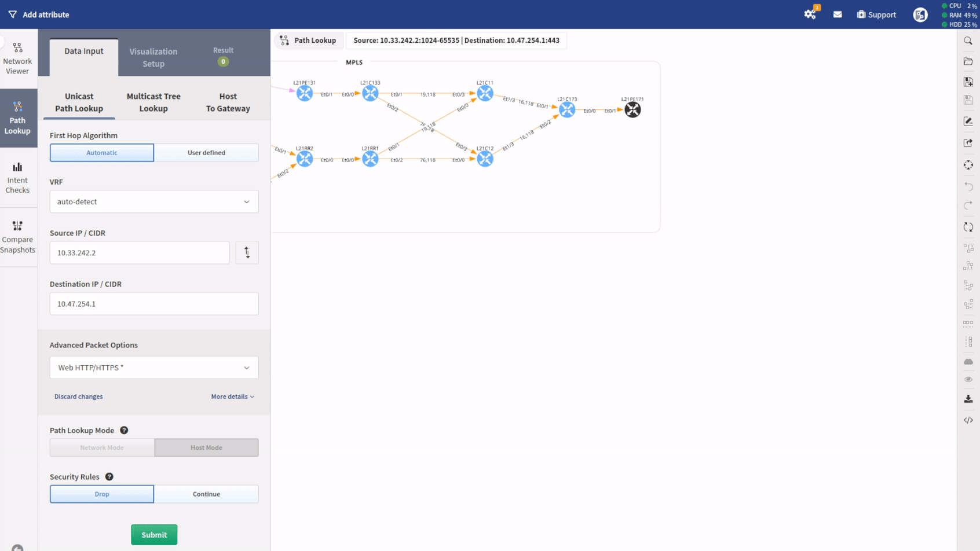Expand More details for advanced options
The image size is (980, 551).
(x=232, y=397)
